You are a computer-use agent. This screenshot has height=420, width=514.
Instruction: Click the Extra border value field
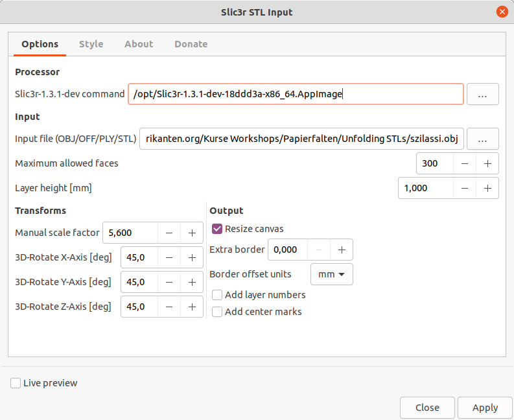(x=288, y=250)
